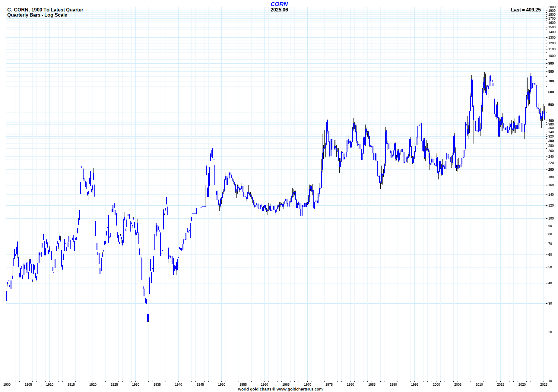Click the date label 2025.06
Screen dimensions: 558x392
point(279,10)
